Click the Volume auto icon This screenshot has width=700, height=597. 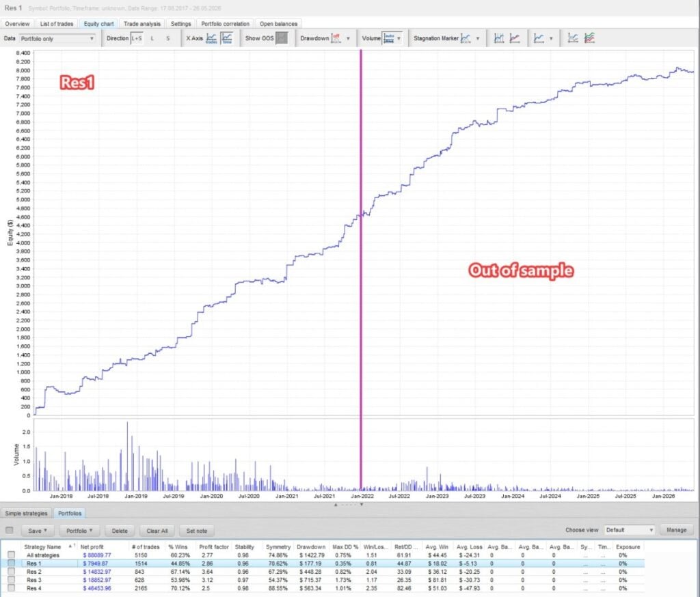[389, 38]
